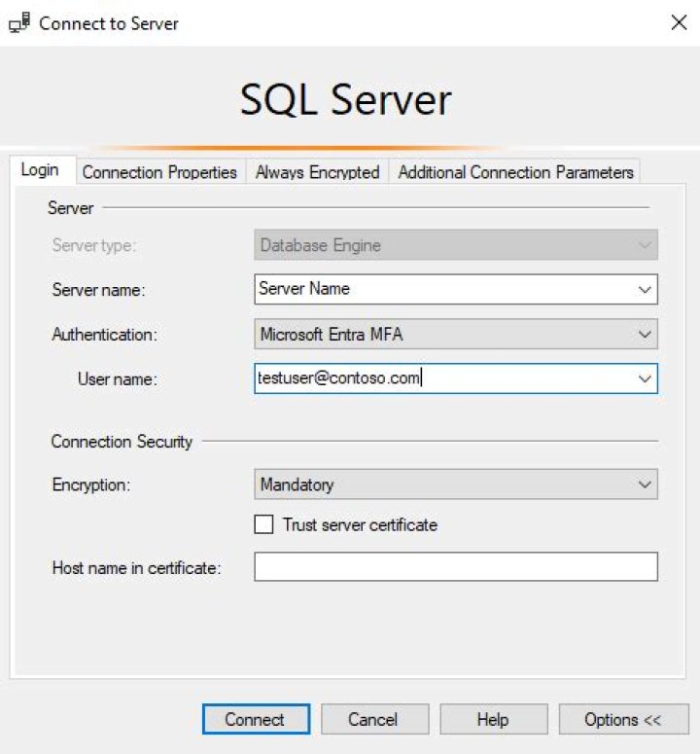Open Help from the dialog
Screen dimensions: 700x754
coord(492,720)
